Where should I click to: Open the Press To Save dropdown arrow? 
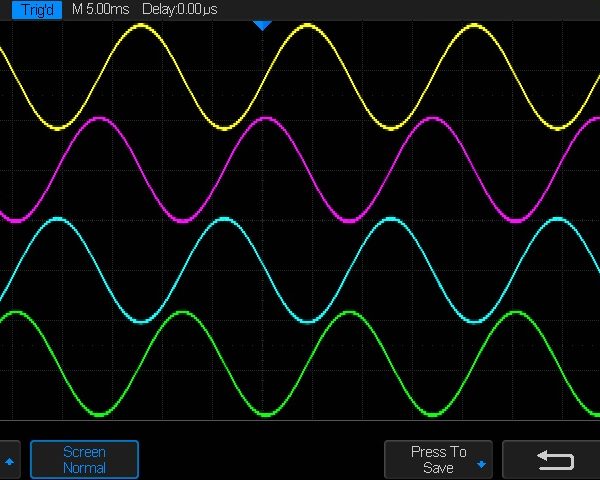pyautogui.click(x=481, y=466)
